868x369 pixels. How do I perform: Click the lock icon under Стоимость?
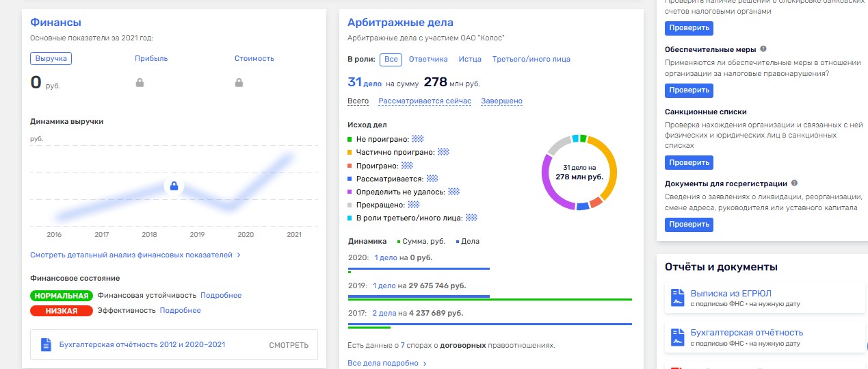239,83
